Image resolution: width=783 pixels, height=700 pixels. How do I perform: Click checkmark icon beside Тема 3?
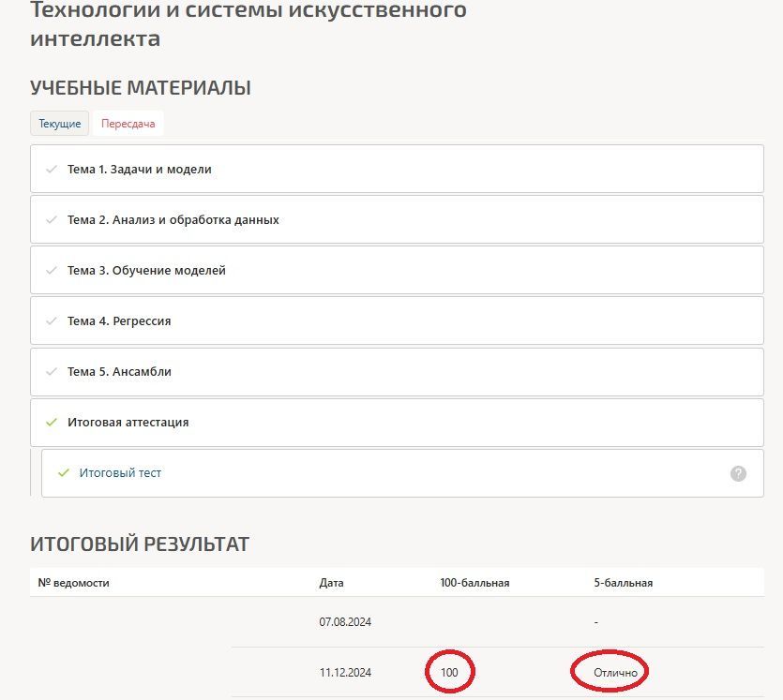tap(52, 271)
